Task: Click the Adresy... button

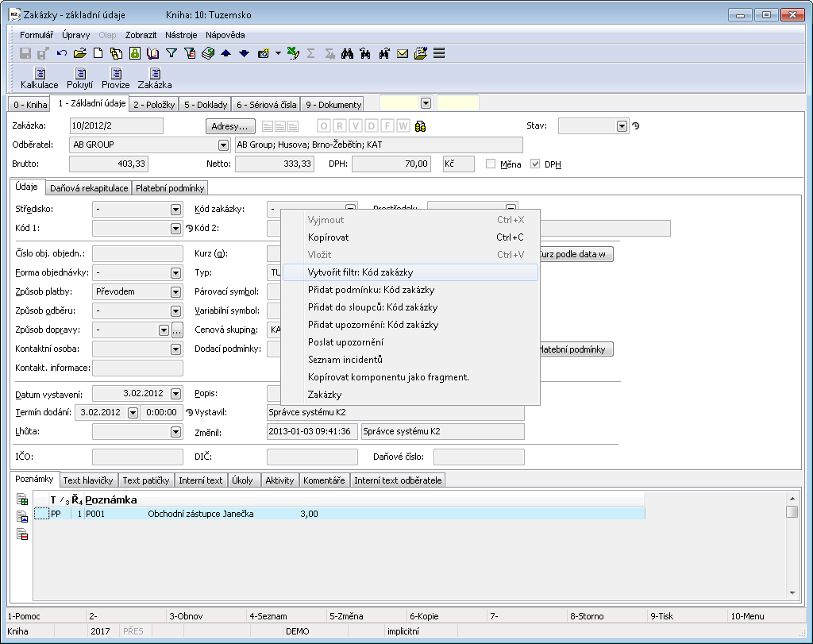Action: [x=230, y=126]
